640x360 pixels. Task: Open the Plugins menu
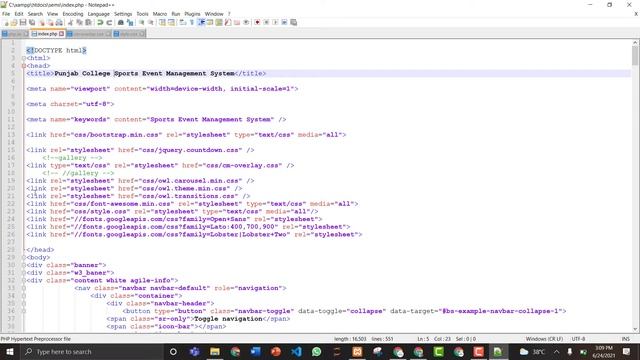click(192, 14)
